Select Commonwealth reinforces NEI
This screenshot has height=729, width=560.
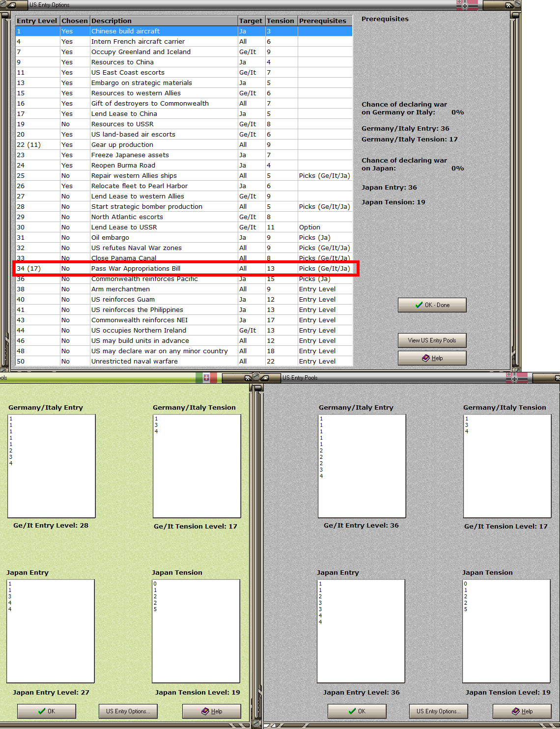[184, 320]
